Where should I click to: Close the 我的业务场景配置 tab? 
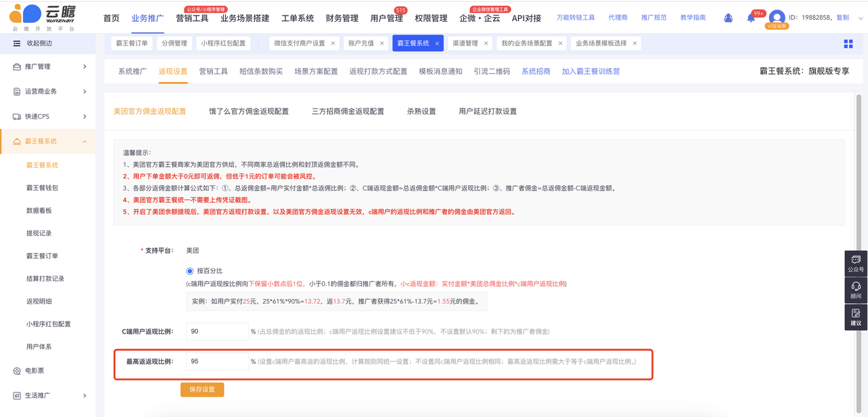coord(560,43)
